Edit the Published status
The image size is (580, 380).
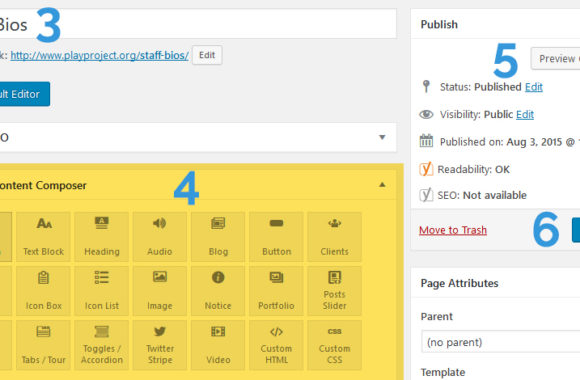534,87
